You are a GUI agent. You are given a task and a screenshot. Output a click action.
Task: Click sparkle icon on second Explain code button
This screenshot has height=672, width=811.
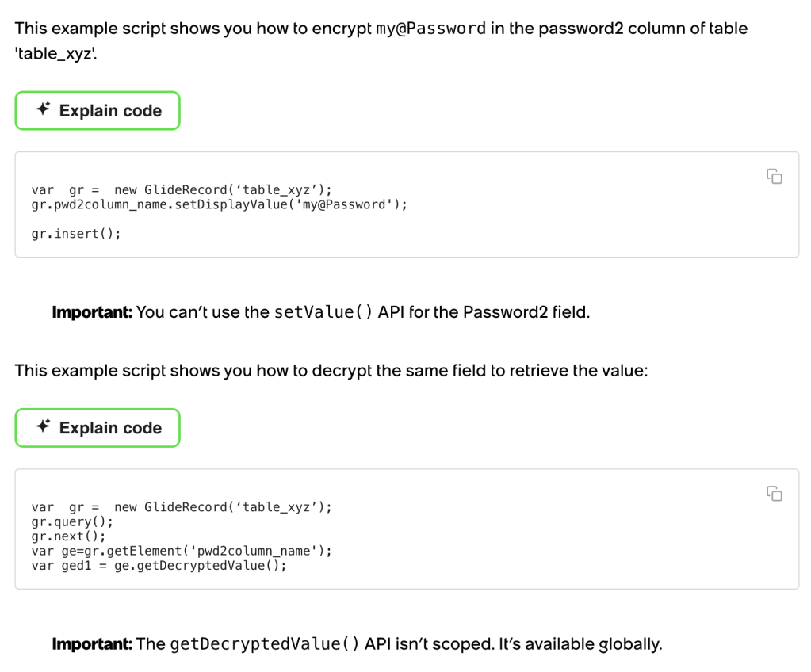(x=44, y=426)
